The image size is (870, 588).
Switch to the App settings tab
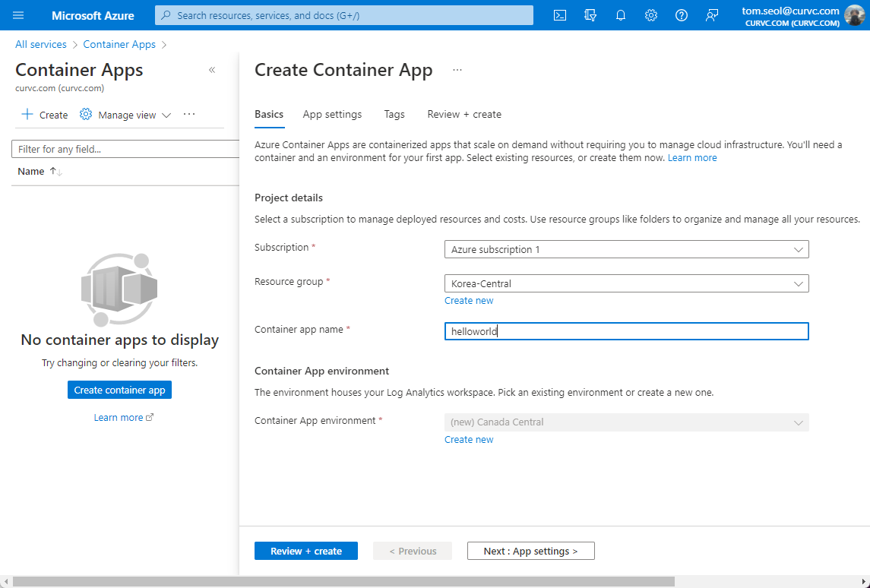tap(332, 114)
